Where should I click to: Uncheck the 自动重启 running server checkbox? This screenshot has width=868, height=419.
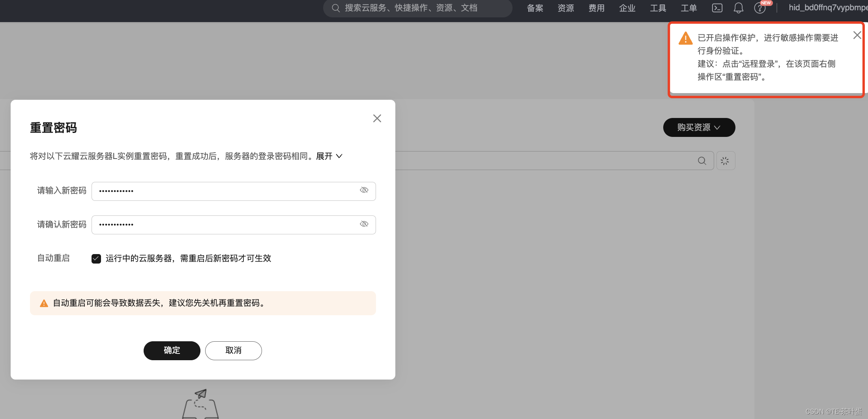pyautogui.click(x=96, y=258)
